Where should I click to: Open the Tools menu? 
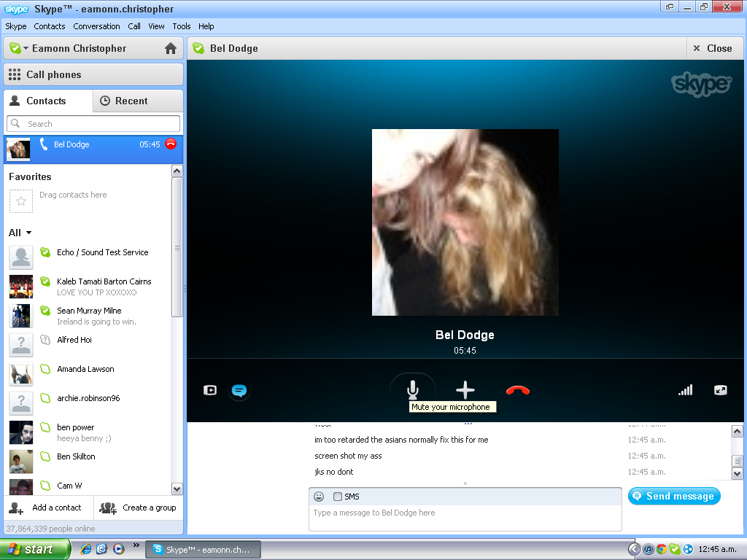pyautogui.click(x=182, y=26)
